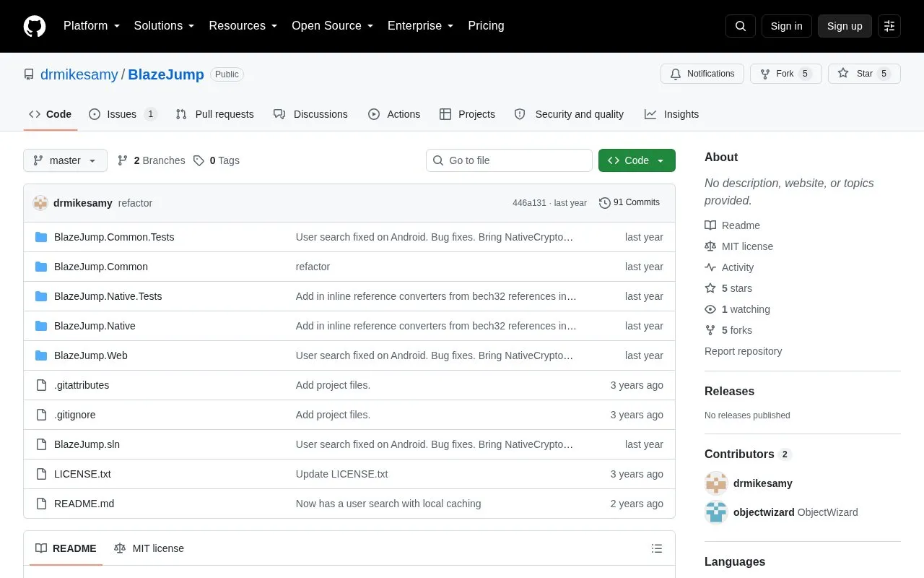Open the Copilot command palette icon

(x=889, y=26)
